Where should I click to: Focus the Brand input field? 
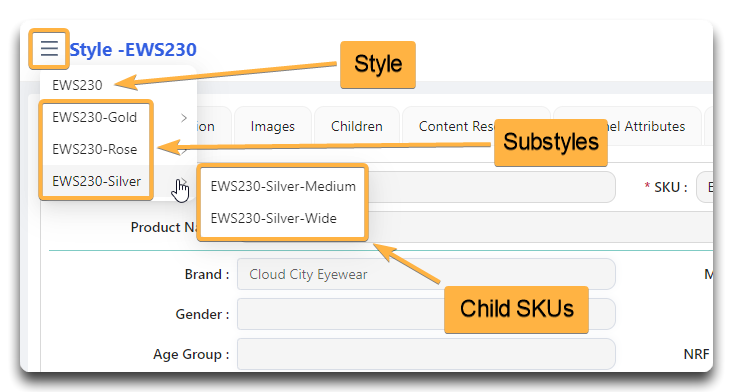tap(426, 274)
